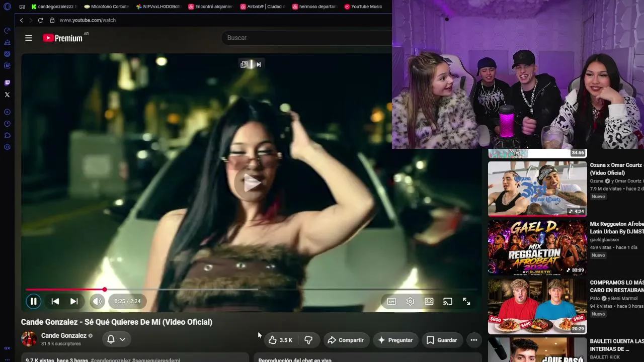Click the www.youtube.com/watch address bar
This screenshot has width=644, height=362.
point(88,20)
